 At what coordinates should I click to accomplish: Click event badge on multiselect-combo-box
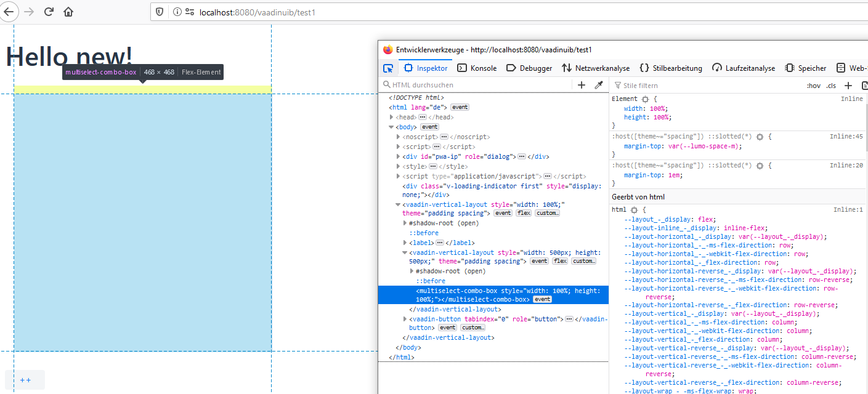[542, 299]
